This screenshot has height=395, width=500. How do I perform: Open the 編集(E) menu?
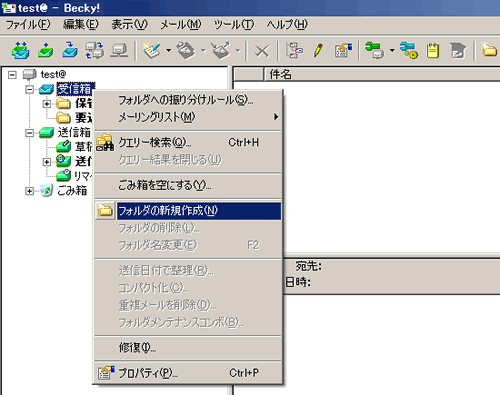(81, 24)
